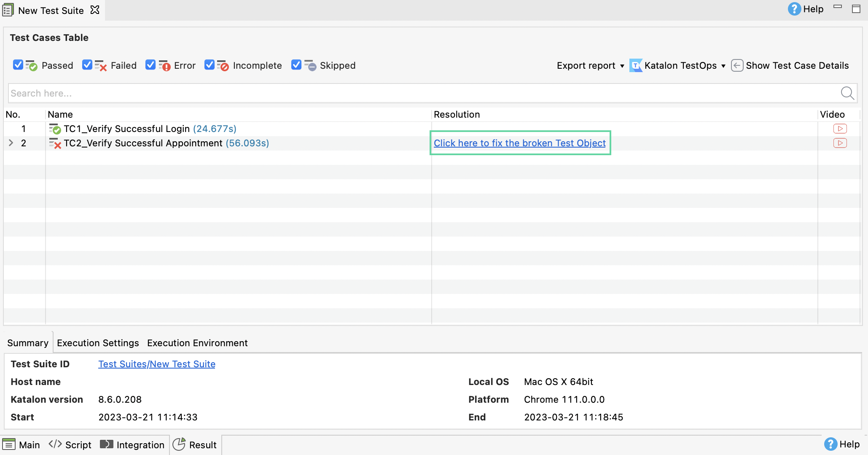Viewport: 868px width, 455px height.
Task: Click the Search here input field
Action: tap(422, 93)
